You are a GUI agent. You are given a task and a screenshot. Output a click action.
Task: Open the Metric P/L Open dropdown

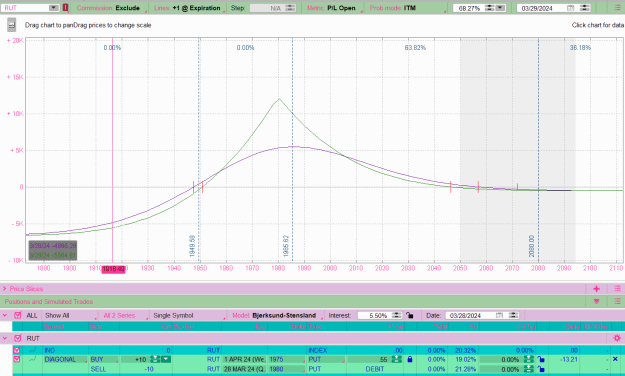click(335, 8)
